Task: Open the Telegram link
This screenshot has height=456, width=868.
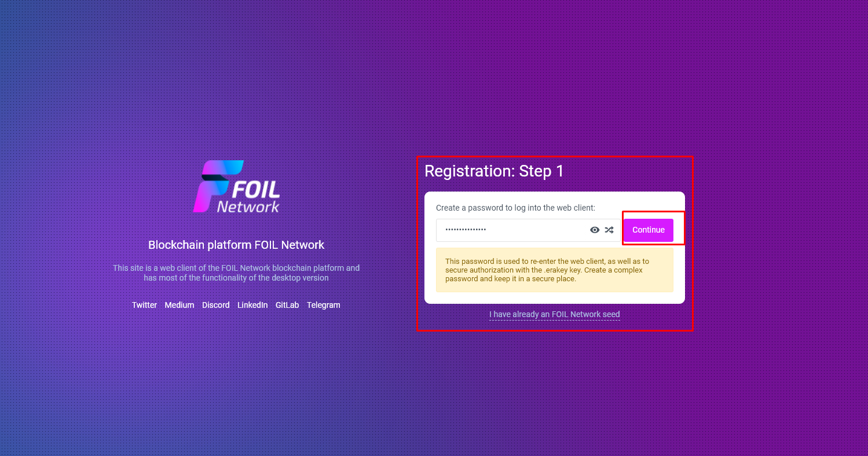Action: pos(324,305)
